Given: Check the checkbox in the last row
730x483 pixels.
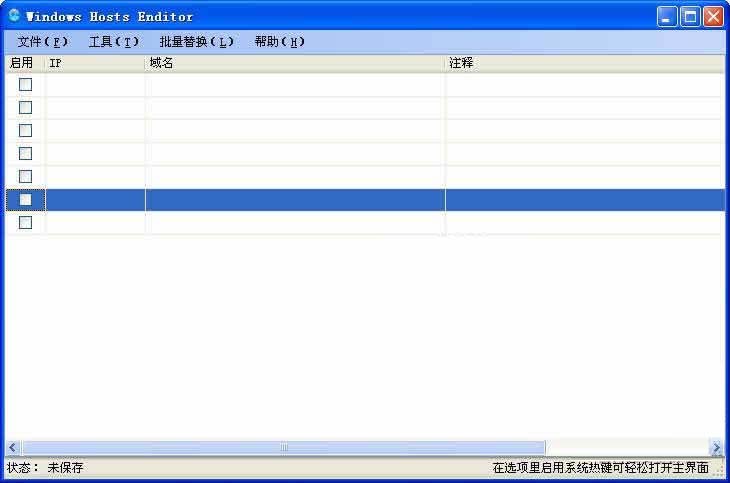Looking at the screenshot, I should click(x=25, y=223).
